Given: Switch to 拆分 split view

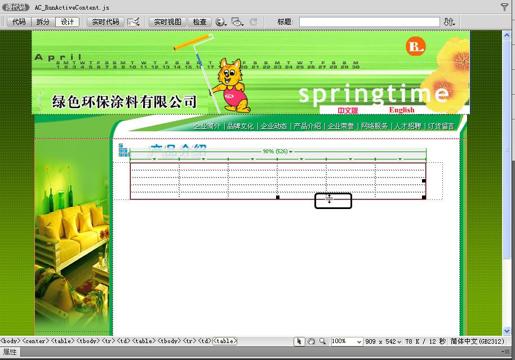Looking at the screenshot, I should (x=43, y=22).
